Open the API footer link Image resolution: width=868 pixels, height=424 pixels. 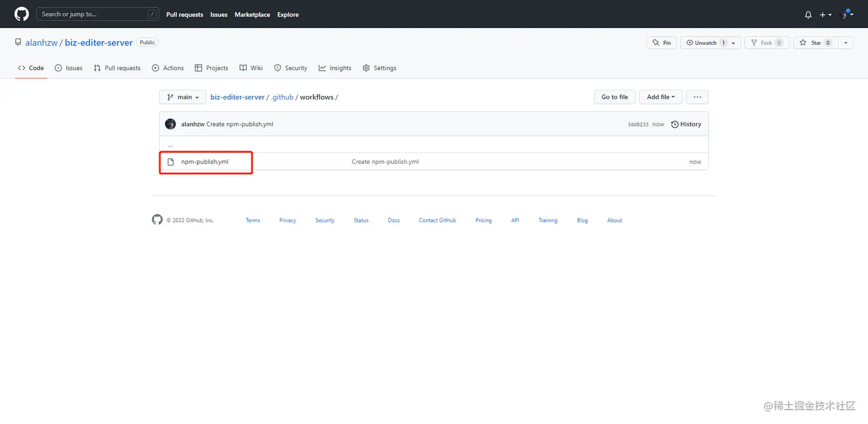click(x=516, y=221)
